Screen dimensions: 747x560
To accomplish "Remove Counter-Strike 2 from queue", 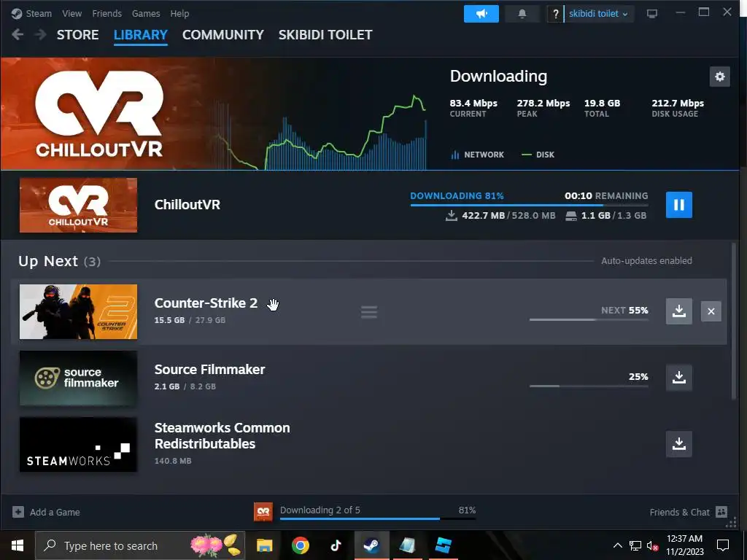I will coord(711,311).
